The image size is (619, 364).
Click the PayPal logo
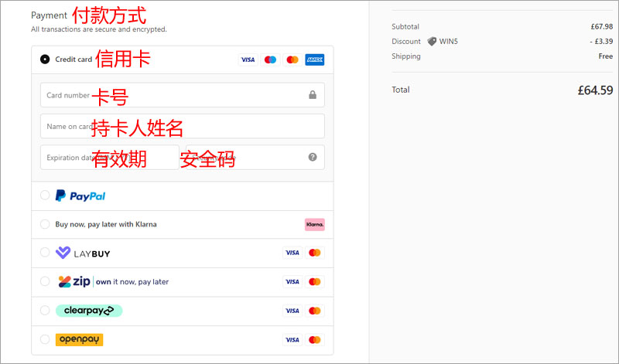(x=80, y=196)
